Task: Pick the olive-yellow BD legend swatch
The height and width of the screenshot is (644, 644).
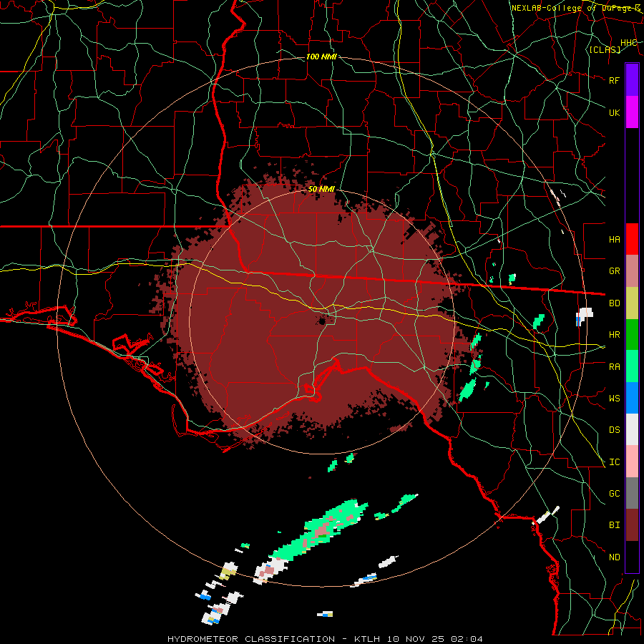Action: (632, 303)
